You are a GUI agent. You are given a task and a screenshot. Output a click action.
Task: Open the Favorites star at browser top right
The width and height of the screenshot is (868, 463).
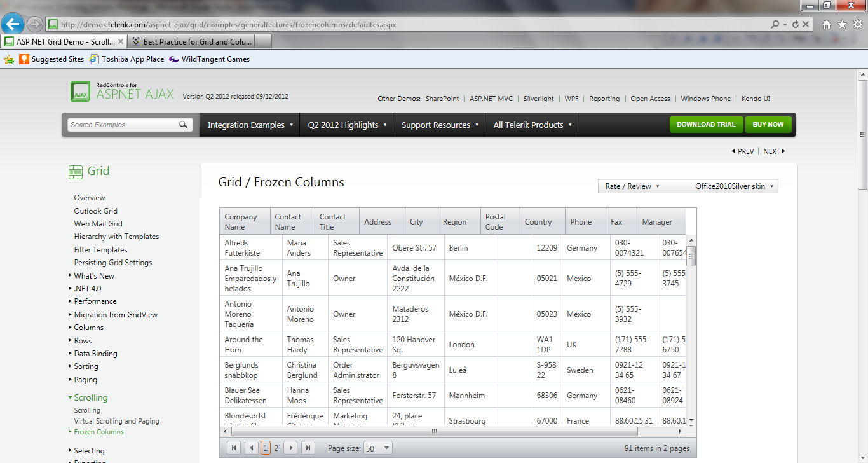pos(842,25)
